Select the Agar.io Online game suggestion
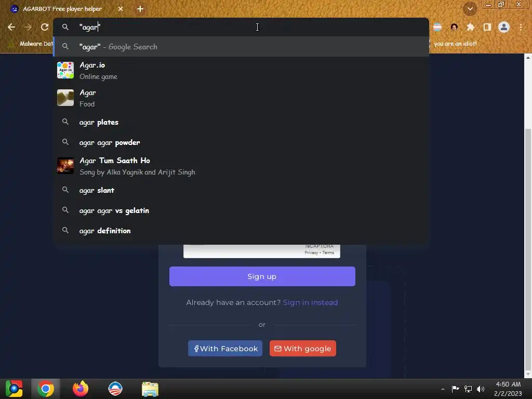Viewport: 532px width, 399px height. tap(241, 70)
